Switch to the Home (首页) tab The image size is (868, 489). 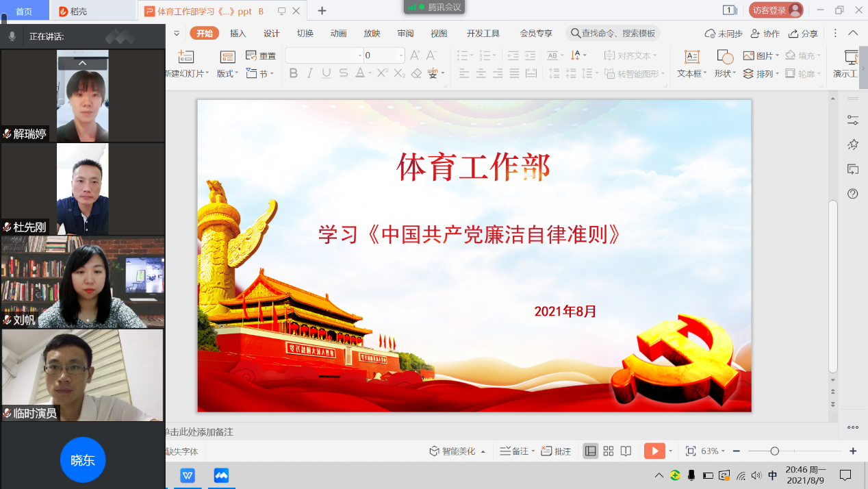coord(24,11)
